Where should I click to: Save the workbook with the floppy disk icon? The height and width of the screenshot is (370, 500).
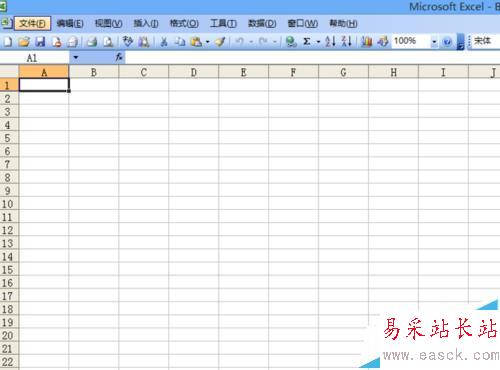[x=40, y=42]
